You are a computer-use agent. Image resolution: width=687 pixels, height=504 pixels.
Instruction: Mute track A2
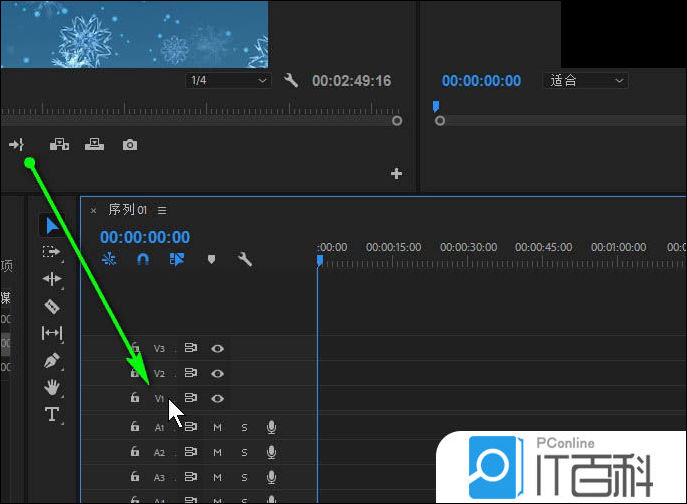pyautogui.click(x=217, y=452)
